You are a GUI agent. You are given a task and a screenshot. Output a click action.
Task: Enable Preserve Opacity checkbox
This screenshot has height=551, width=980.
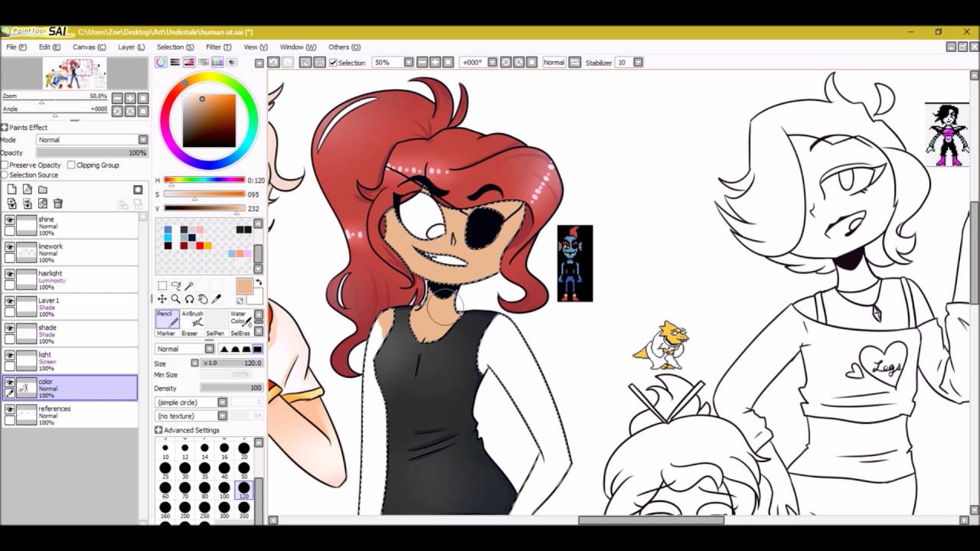(5, 165)
